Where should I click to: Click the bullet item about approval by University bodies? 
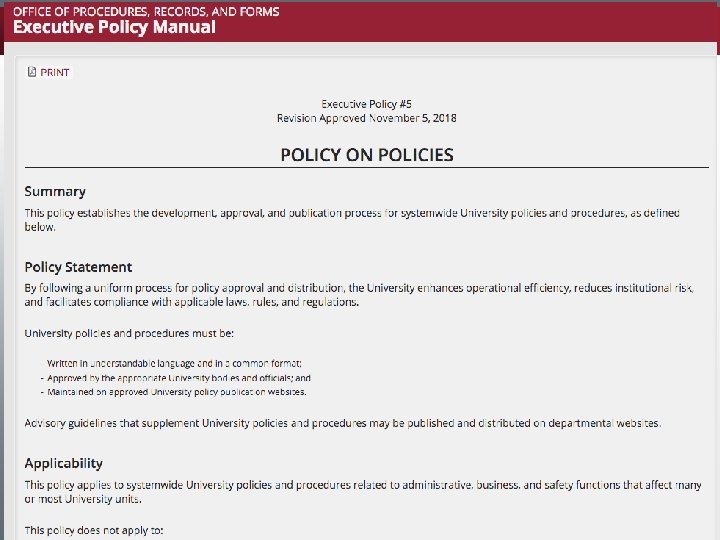coord(176,378)
